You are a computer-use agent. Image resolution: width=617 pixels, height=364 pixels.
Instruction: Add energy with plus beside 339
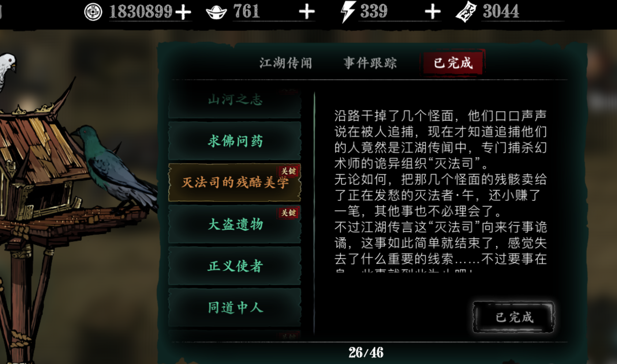point(433,12)
